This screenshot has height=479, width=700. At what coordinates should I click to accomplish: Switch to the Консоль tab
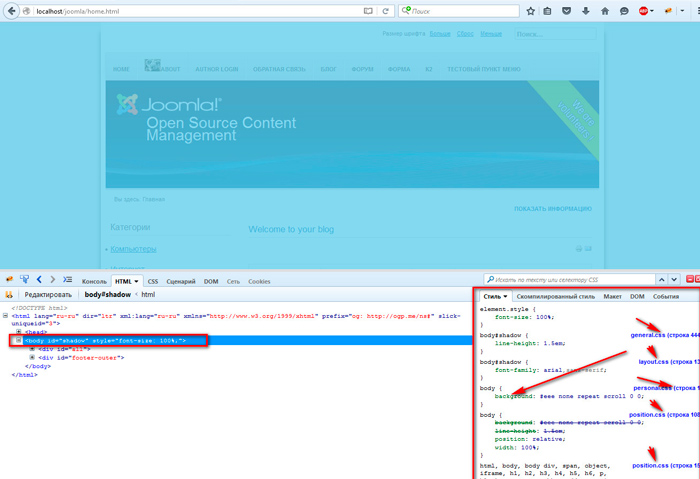pos(94,282)
